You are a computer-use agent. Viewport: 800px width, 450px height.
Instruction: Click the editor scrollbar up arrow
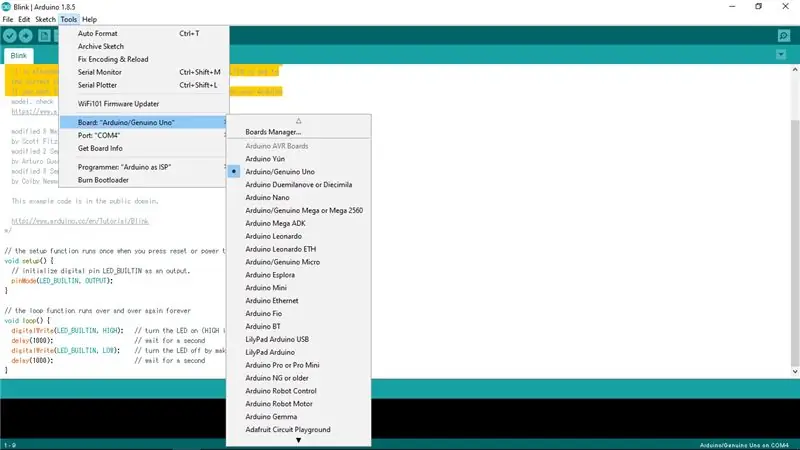[795, 69]
